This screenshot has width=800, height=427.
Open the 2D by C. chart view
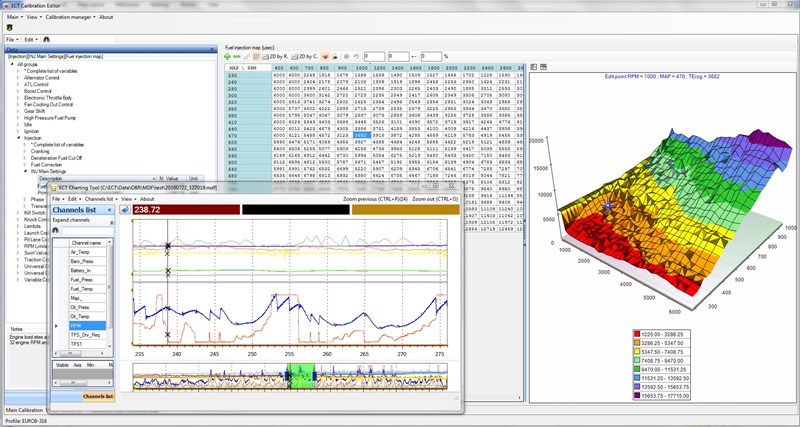point(305,57)
